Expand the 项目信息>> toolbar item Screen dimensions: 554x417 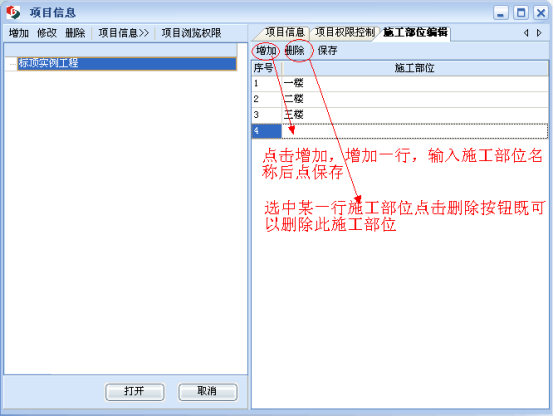coord(124,33)
